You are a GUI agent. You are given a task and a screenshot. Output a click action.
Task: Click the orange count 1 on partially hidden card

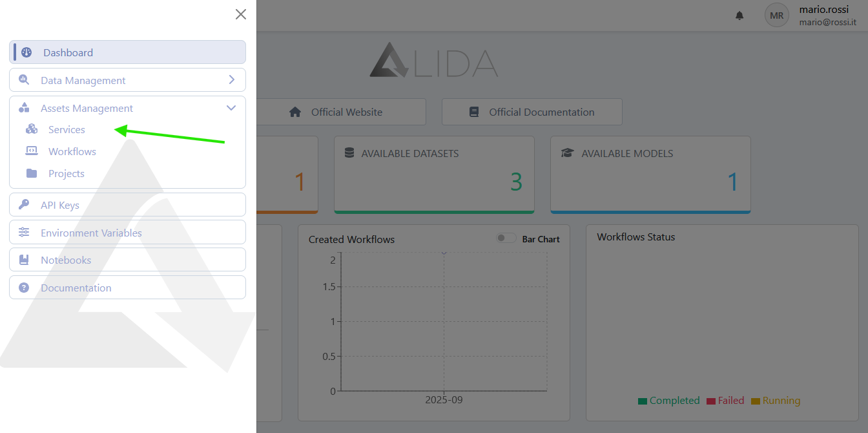pyautogui.click(x=299, y=182)
